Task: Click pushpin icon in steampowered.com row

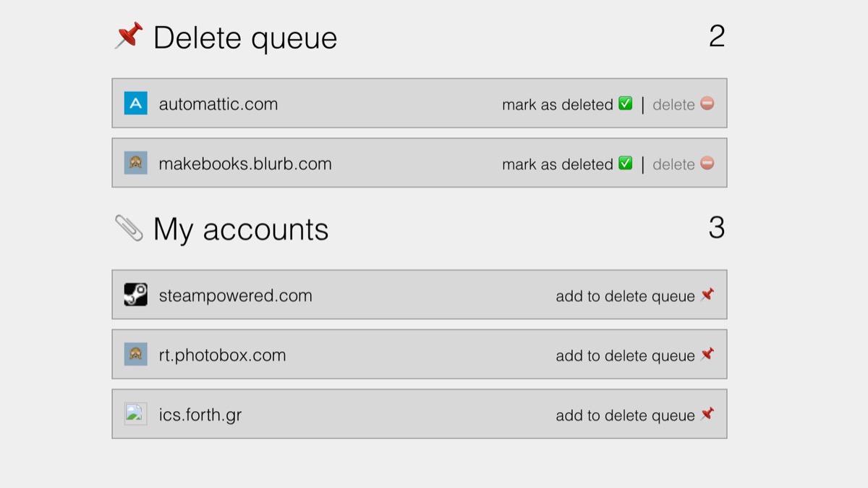Action: [x=707, y=294]
